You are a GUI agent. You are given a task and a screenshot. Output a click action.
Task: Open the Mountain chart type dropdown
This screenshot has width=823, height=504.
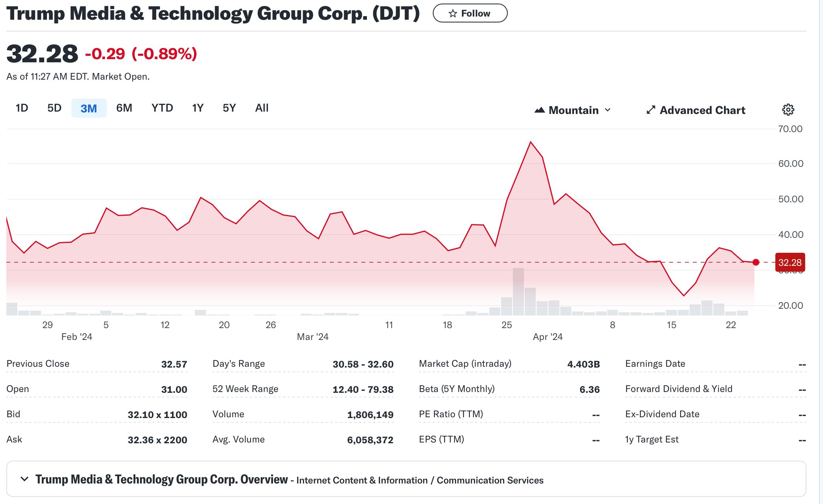[x=572, y=110]
